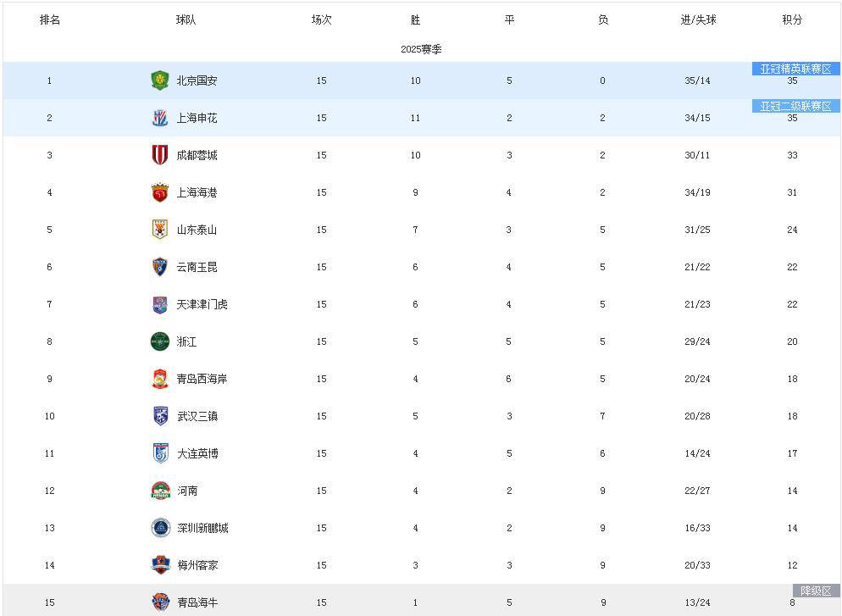Click the Tianjin Jinmen Tiger logo
This screenshot has width=842, height=616.
click(160, 304)
